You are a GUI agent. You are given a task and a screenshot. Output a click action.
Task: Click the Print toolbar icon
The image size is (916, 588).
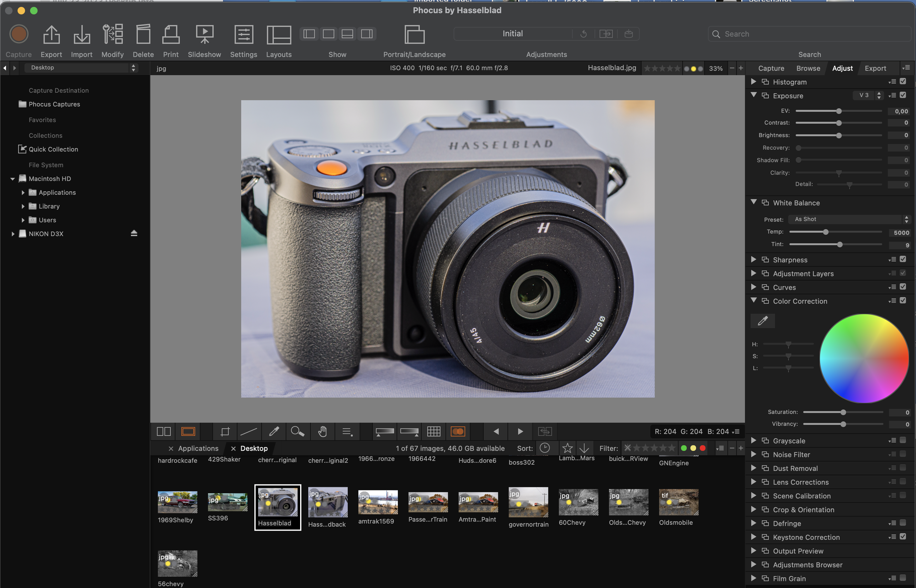171,35
